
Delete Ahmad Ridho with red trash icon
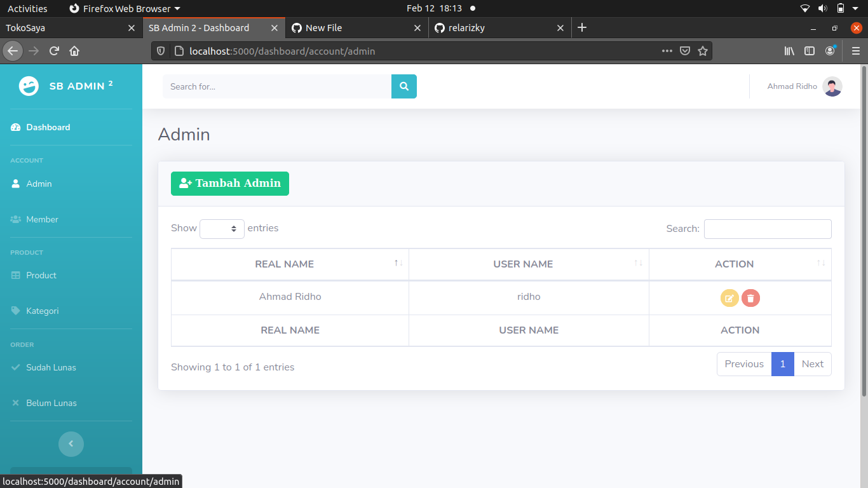point(750,298)
